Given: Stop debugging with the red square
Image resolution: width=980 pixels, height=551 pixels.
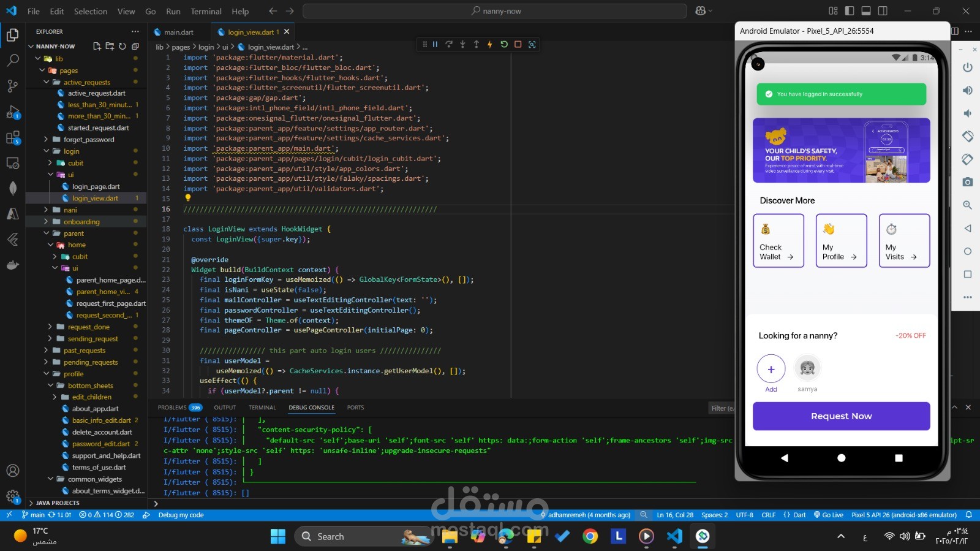Looking at the screenshot, I should pyautogui.click(x=518, y=44).
